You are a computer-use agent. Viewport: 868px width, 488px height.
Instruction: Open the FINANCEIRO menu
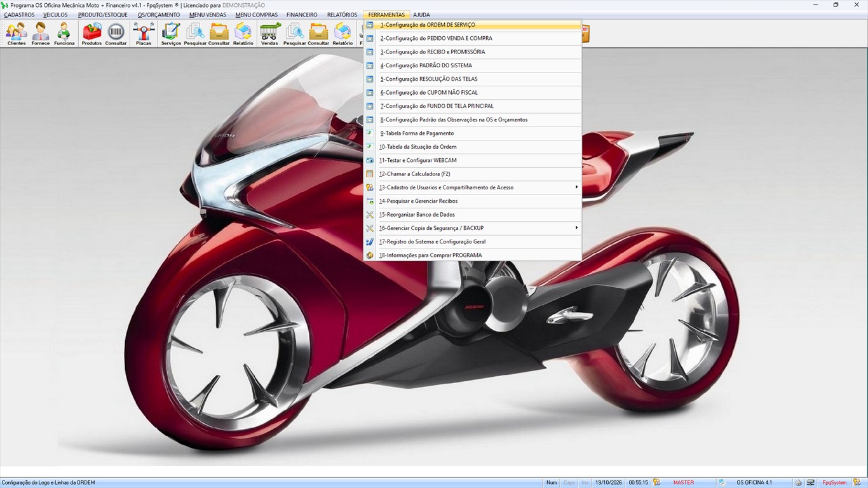302,15
